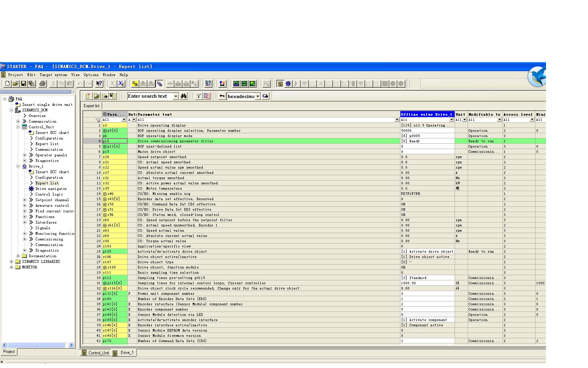Click the expert list toolbar icon
This screenshot has height=368, width=588.
click(x=280, y=84)
